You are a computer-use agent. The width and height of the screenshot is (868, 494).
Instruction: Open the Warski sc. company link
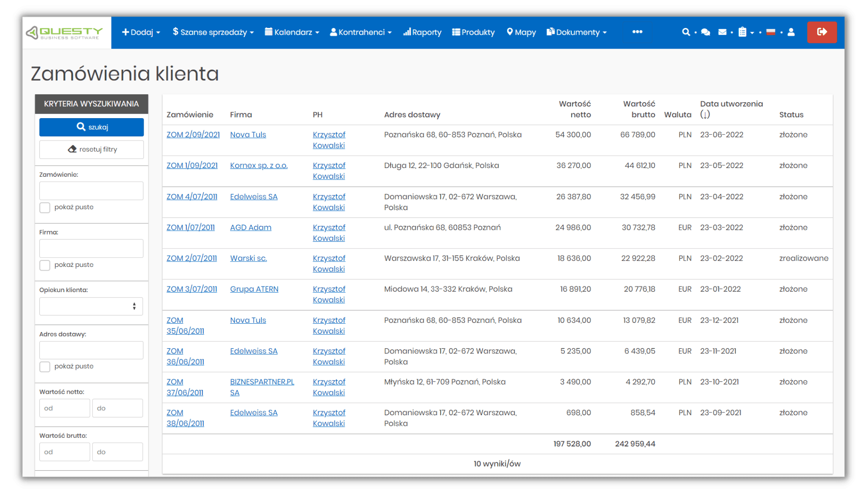tap(248, 258)
